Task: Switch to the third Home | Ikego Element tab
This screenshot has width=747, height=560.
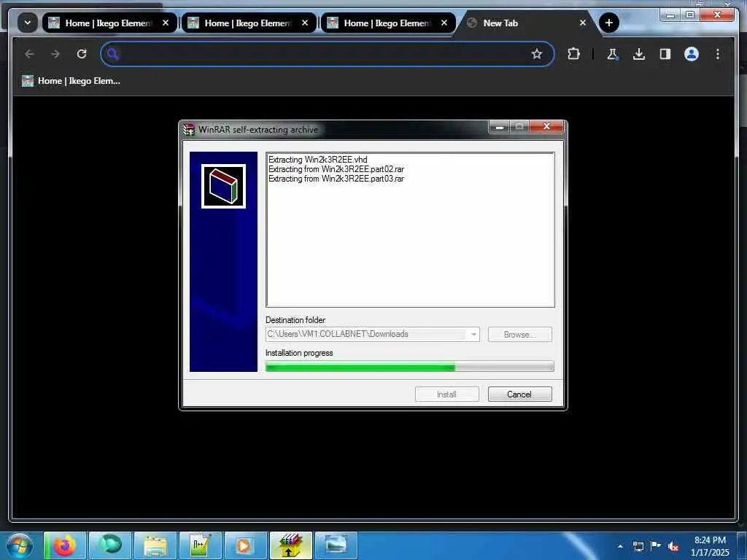Action: (x=388, y=23)
